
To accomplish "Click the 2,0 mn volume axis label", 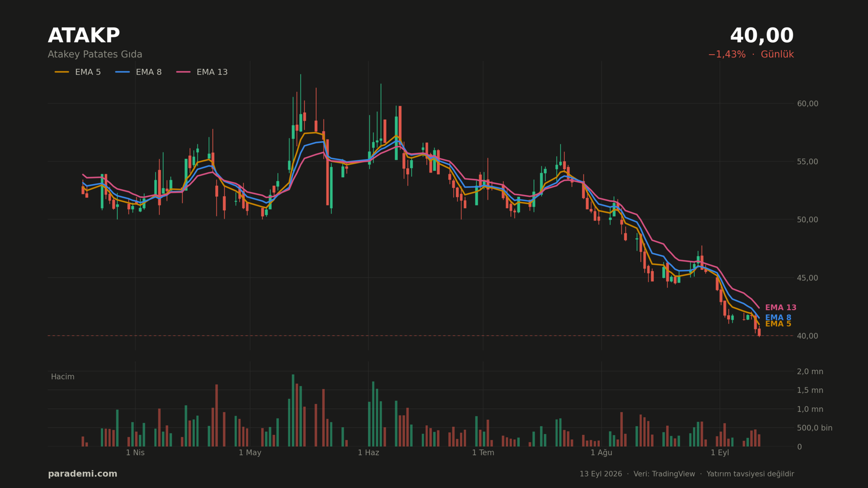I will pyautogui.click(x=810, y=371).
